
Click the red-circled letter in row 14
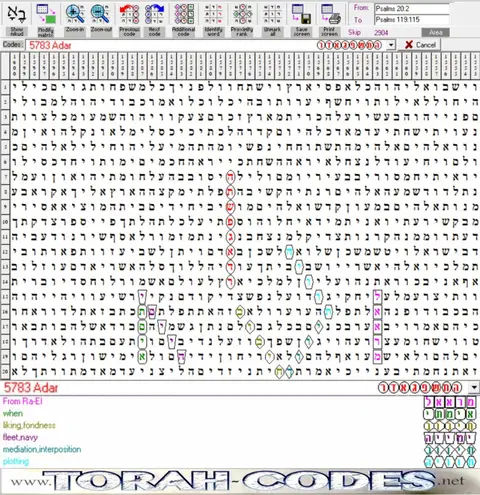230,282
